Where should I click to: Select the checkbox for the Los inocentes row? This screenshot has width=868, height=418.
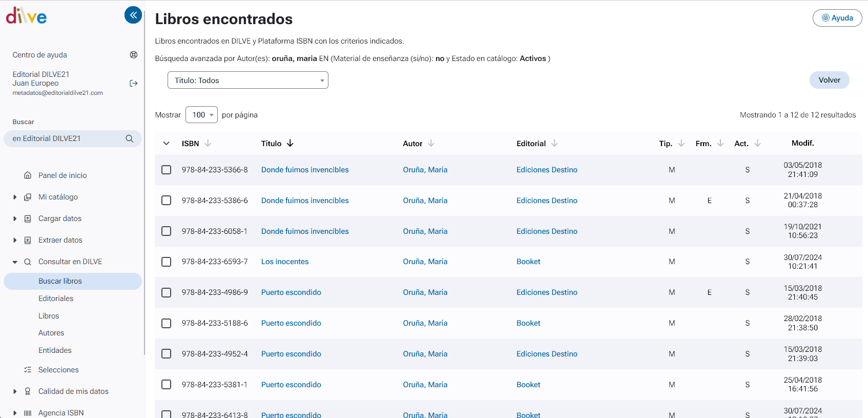[167, 262]
